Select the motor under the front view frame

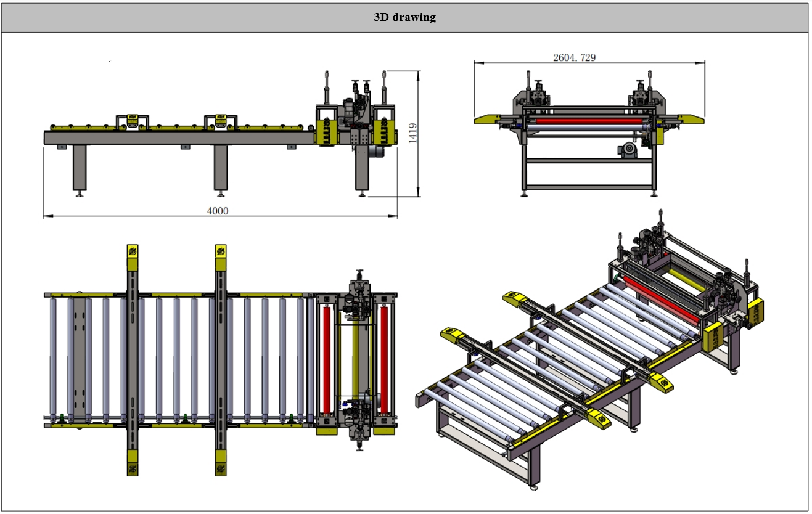pos(630,150)
